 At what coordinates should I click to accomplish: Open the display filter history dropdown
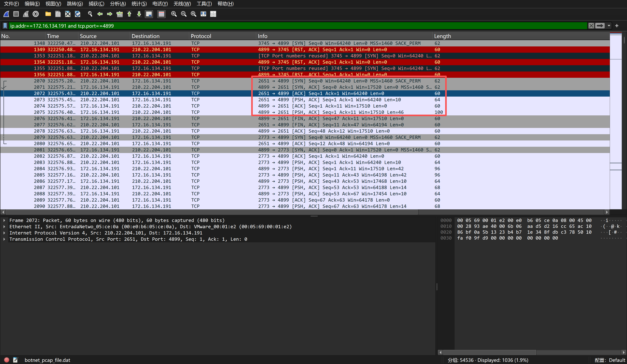pos(609,26)
